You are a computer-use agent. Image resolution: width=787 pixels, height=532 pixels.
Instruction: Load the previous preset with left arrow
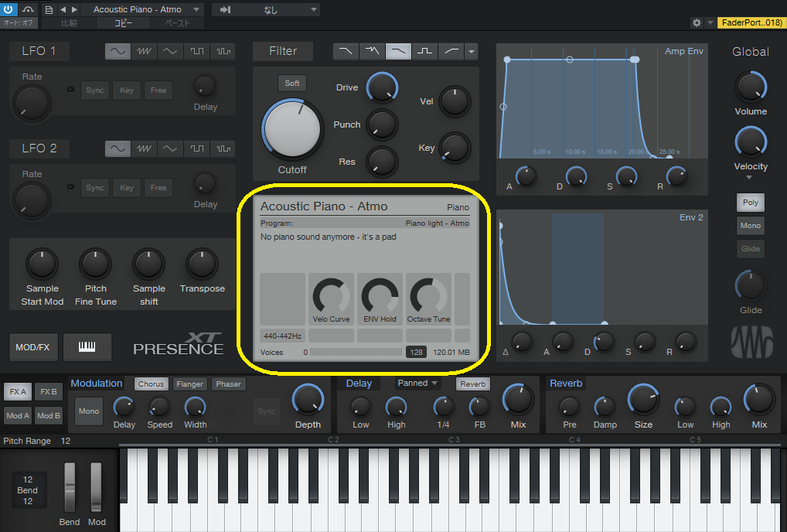[x=63, y=9]
